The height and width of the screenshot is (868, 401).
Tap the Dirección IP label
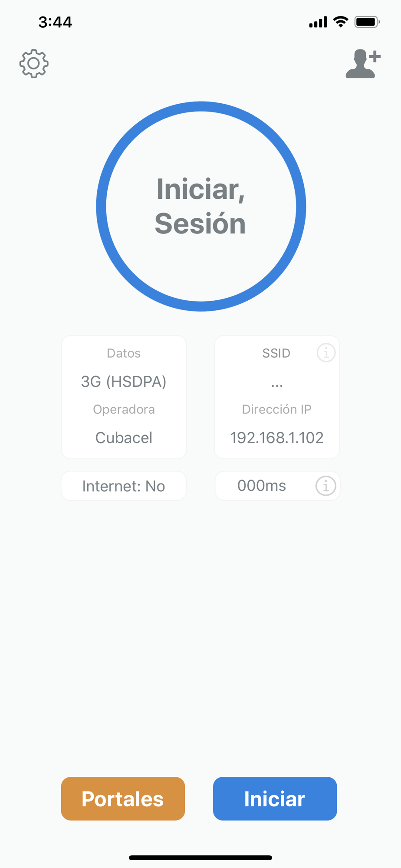277,409
